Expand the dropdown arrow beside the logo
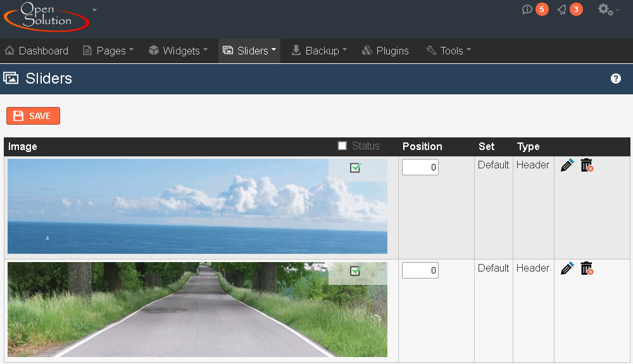This screenshot has height=364, width=633. (x=94, y=10)
